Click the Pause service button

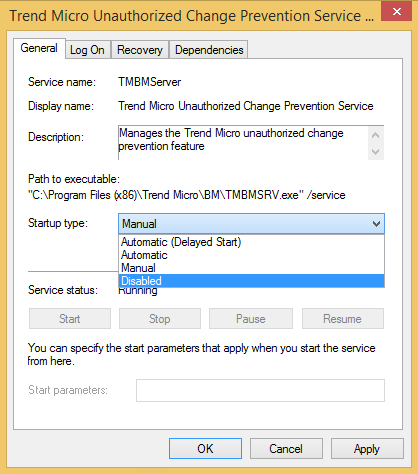[251, 319]
